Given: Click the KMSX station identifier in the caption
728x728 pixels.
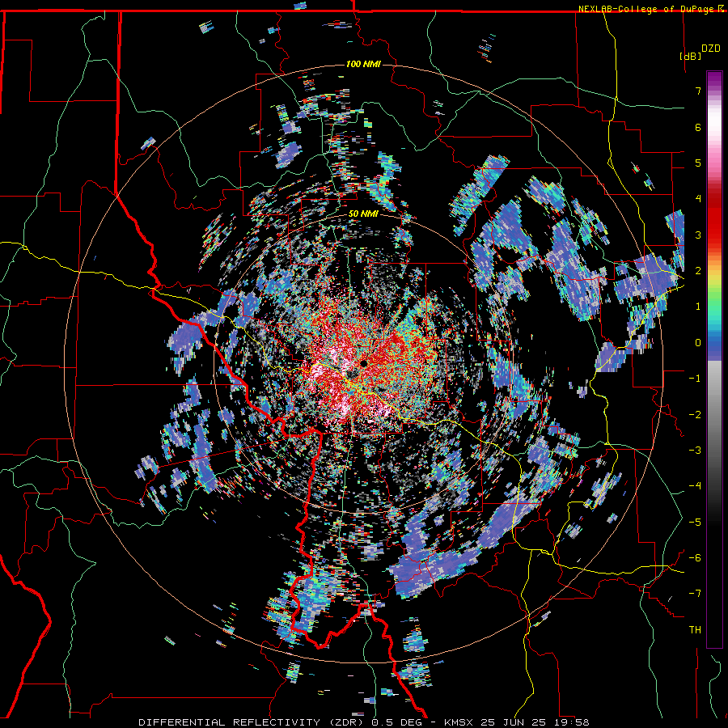Looking at the screenshot, I should (x=459, y=722).
